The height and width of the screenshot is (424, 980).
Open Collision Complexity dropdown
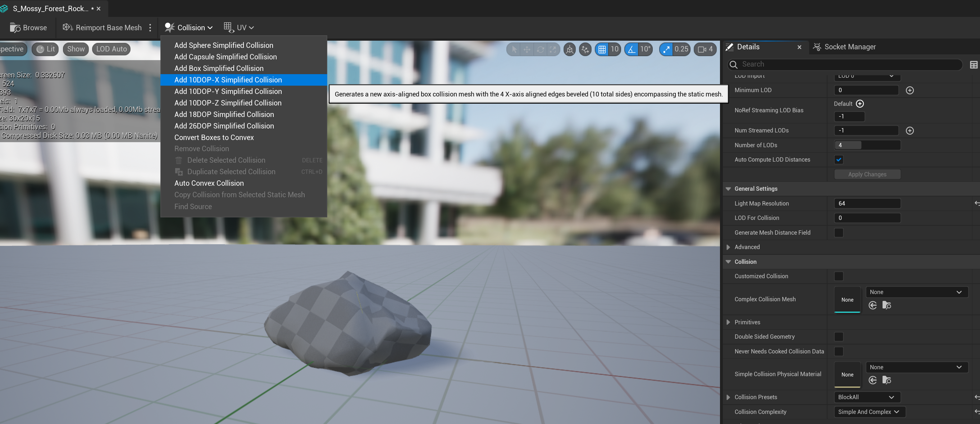coord(869,412)
